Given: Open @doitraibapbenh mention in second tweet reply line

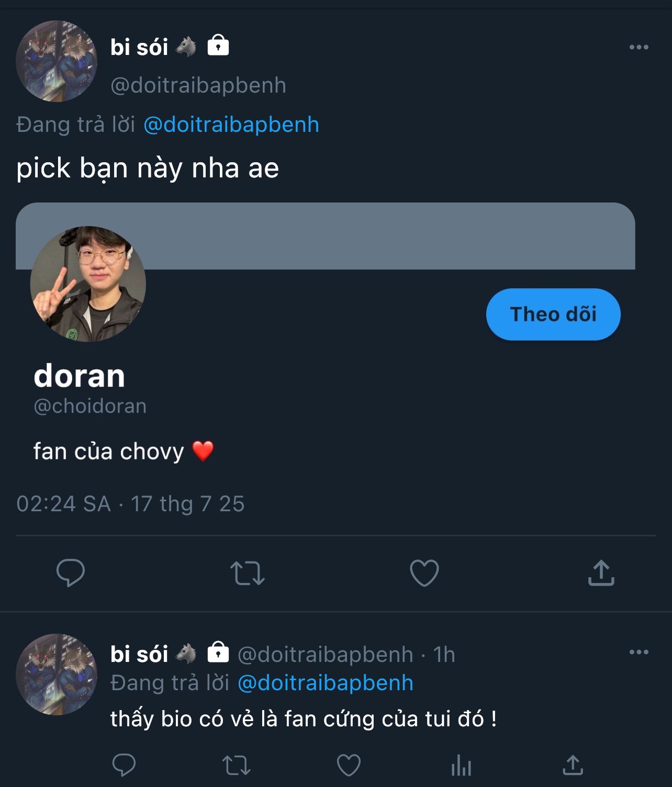Looking at the screenshot, I should (325, 683).
